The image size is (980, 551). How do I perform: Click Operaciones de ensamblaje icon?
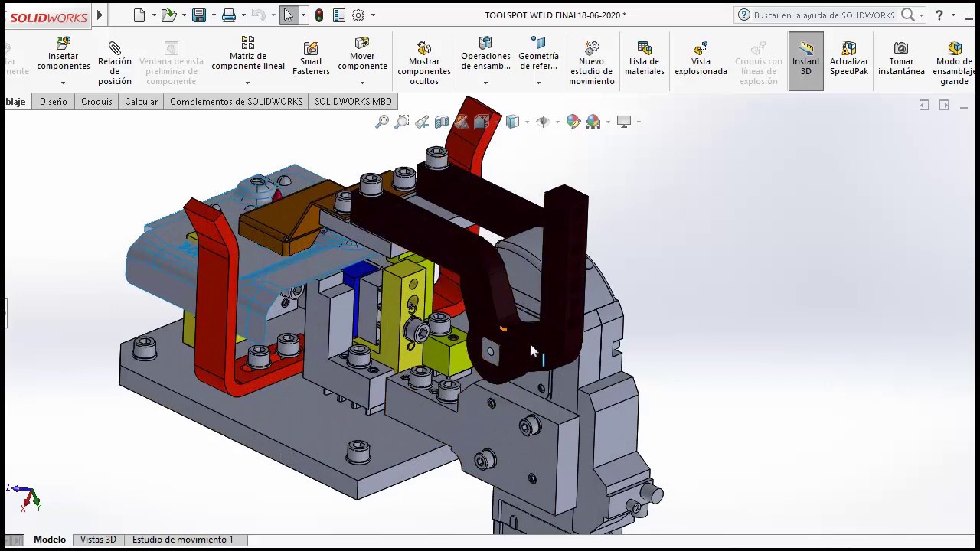pos(485,44)
